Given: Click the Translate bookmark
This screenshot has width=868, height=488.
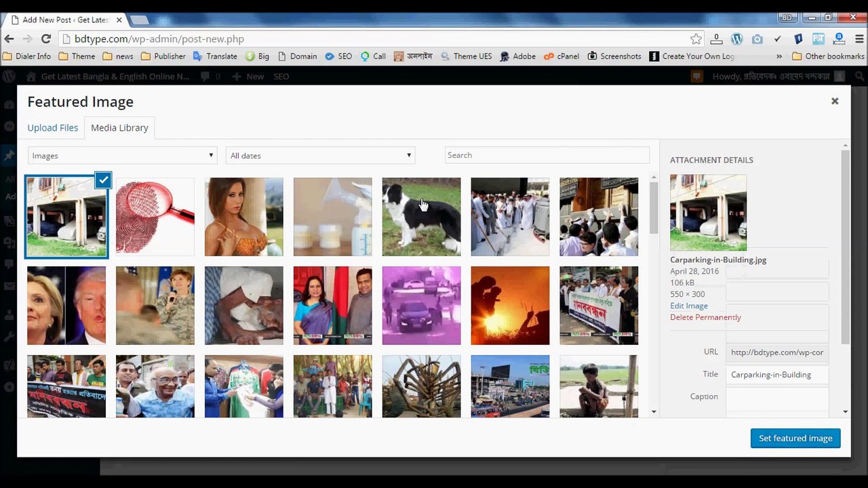Looking at the screenshot, I should pos(216,56).
